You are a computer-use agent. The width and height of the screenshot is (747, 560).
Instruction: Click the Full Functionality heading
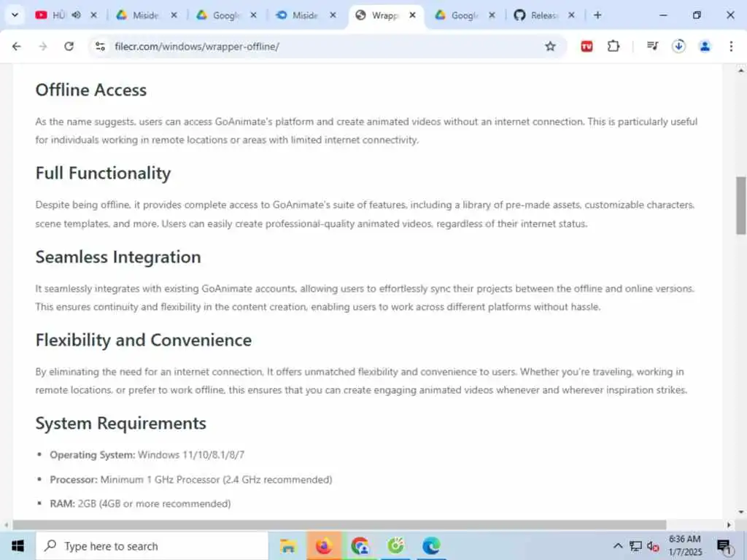tap(103, 174)
